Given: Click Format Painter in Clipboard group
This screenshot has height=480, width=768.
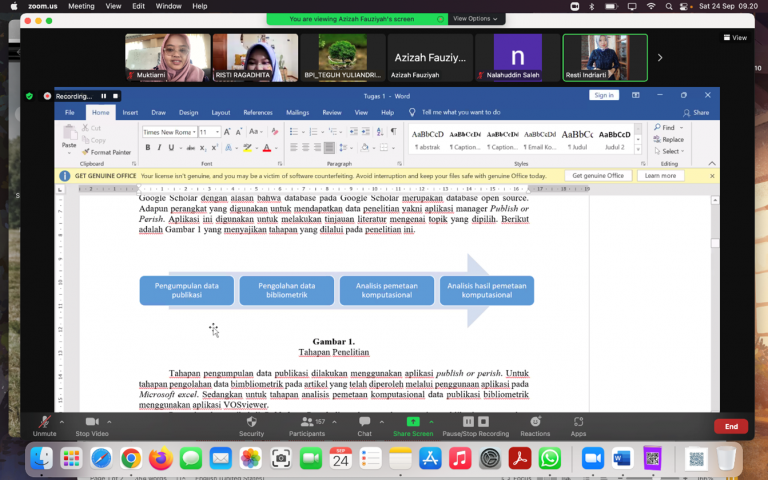Looking at the screenshot, I should coord(106,152).
